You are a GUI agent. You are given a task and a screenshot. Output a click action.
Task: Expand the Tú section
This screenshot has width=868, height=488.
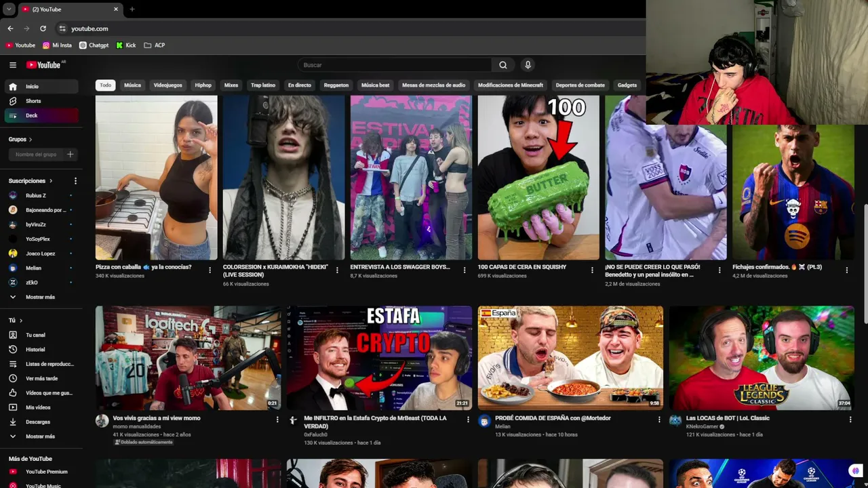tap(16, 321)
